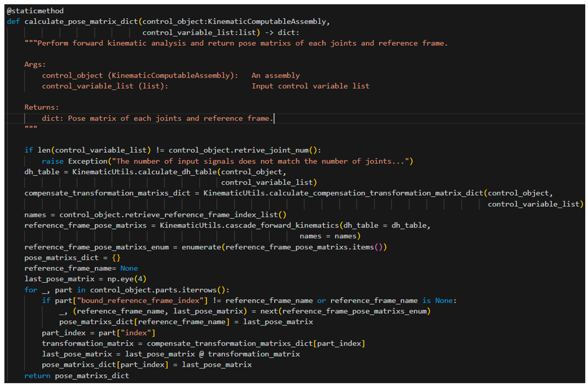Click calculate_compensation_transformation_matrix_dict method name
Viewport: 588px width, 388px height.
[376, 193]
